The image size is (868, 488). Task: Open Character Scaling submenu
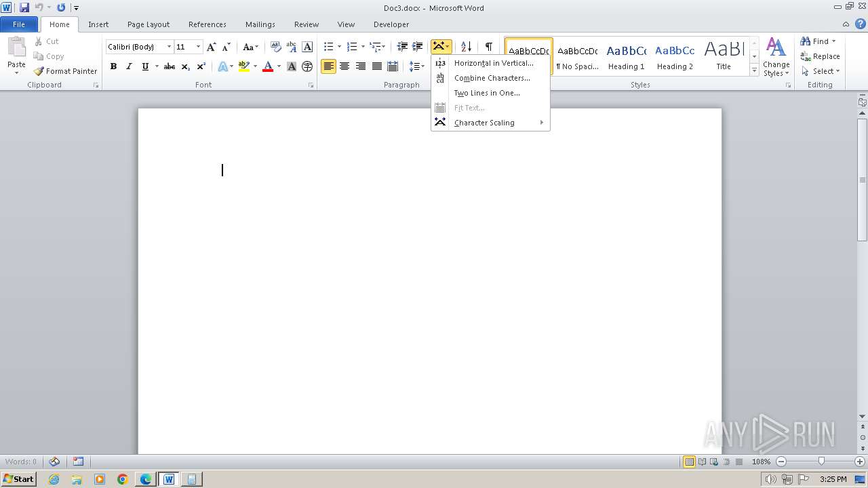tap(490, 123)
